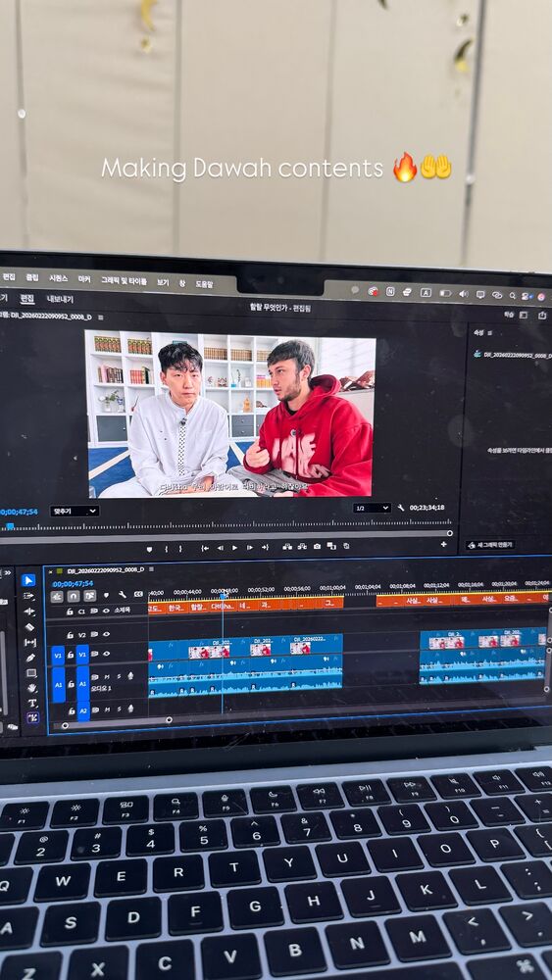Toggle timeline Snap magnet button

coord(74,596)
